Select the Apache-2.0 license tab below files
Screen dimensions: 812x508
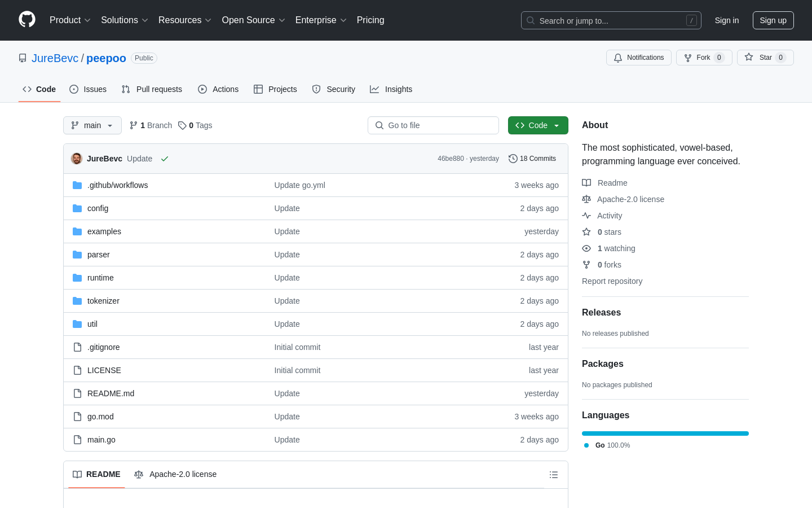pyautogui.click(x=175, y=475)
